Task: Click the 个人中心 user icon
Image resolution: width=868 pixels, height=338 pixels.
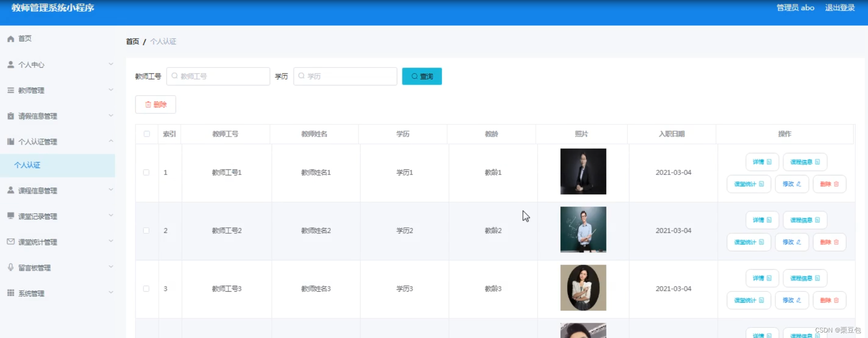Action: 11,65
